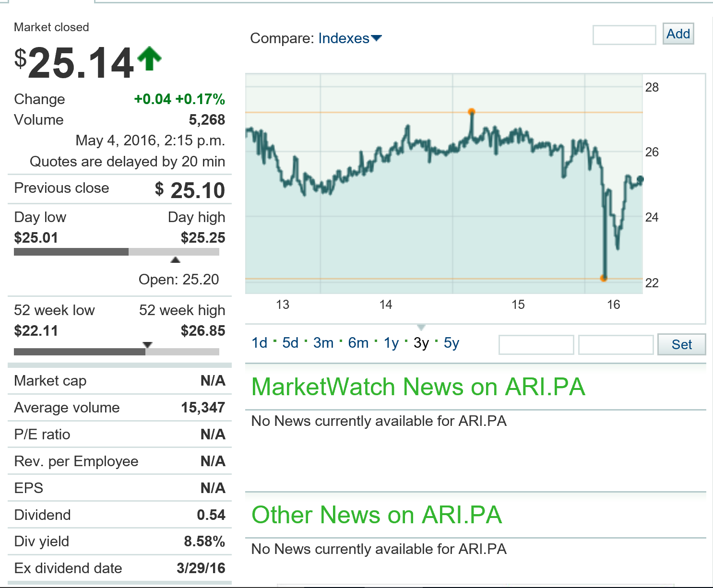713x588 pixels.
Task: Select the 1d chart range
Action: 260,342
